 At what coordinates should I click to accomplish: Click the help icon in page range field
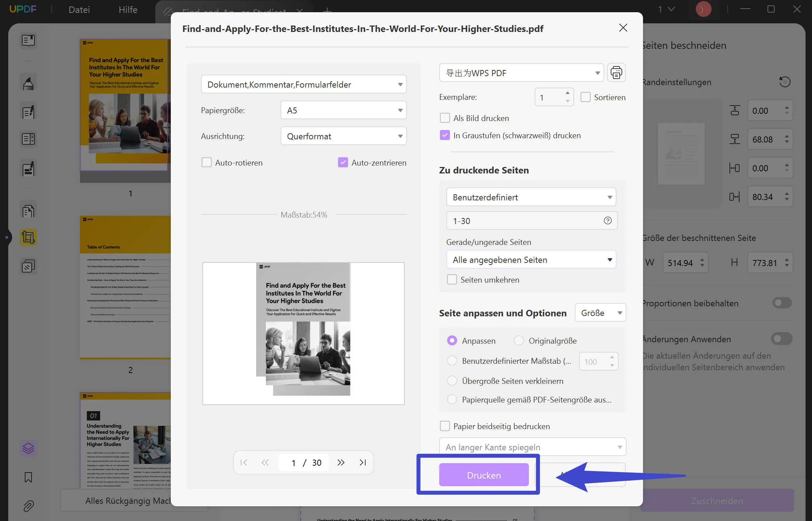(x=607, y=221)
